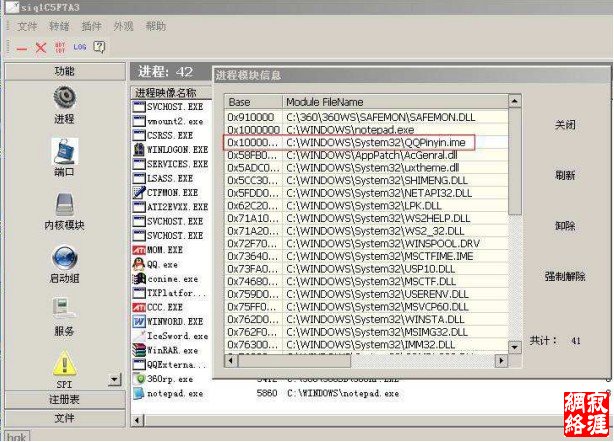Select the SHIMENG.DLL module row

tap(366, 180)
